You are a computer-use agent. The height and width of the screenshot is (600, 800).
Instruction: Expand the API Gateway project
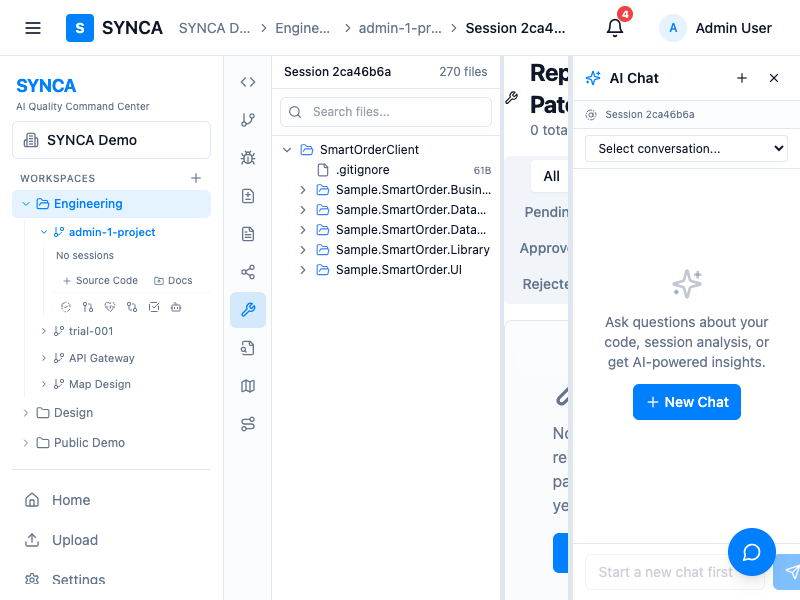click(43, 358)
